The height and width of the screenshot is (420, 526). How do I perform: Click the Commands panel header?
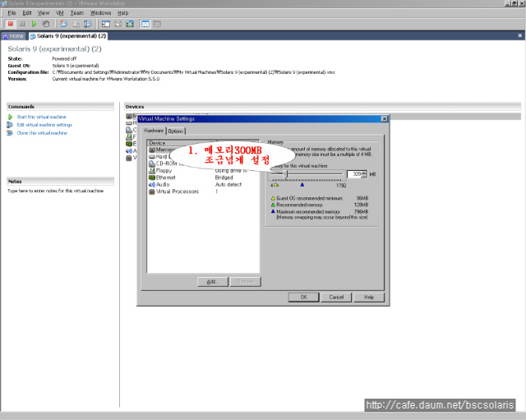pos(60,107)
